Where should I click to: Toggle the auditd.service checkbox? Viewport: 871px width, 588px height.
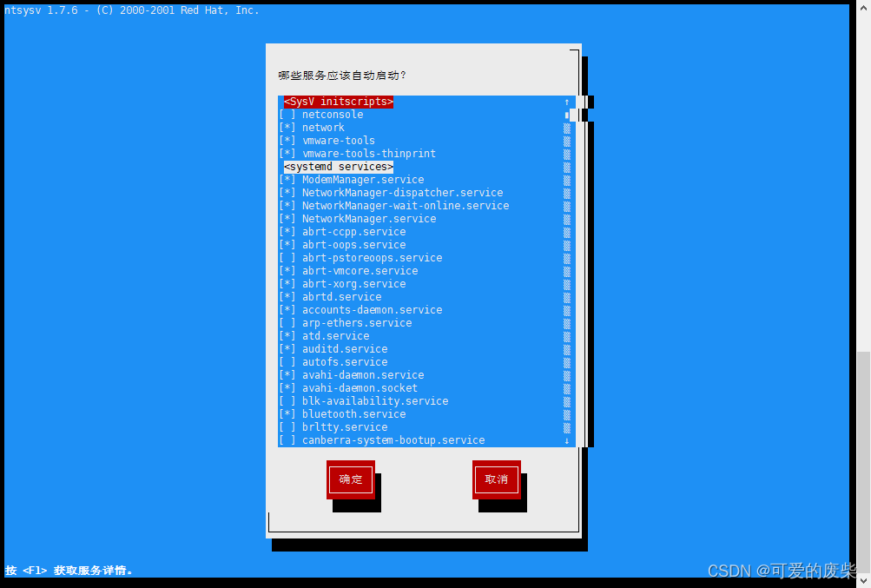pyautogui.click(x=287, y=349)
